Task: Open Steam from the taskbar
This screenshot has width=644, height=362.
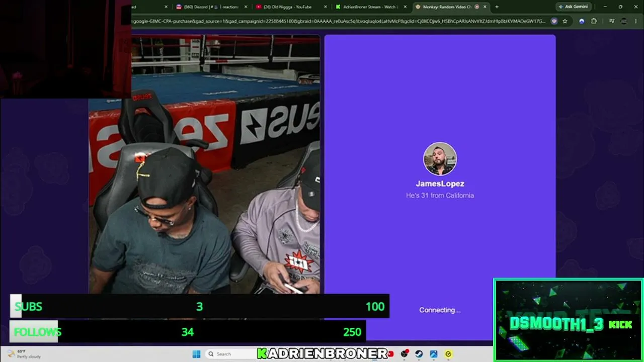Action: coord(419,354)
